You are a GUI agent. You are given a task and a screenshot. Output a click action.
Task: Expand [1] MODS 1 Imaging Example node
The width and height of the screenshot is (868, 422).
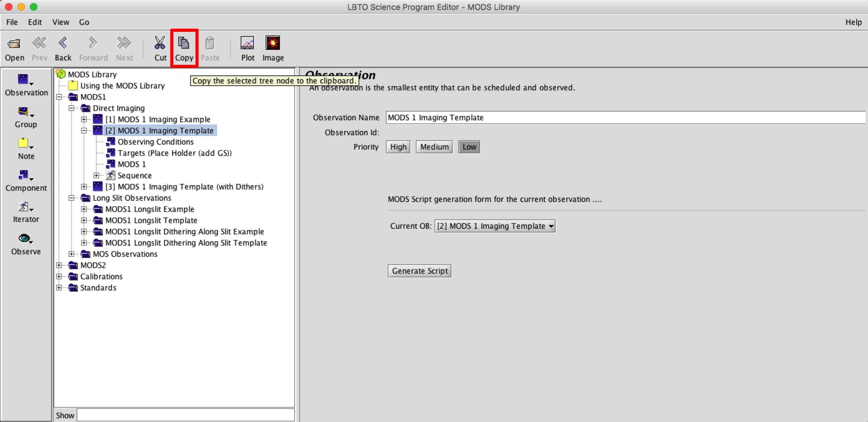point(84,119)
